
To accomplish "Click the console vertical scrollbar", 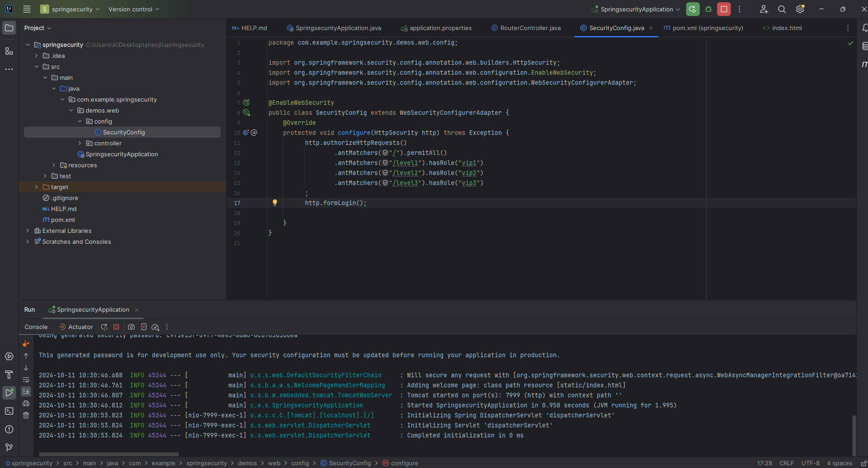I will (x=854, y=435).
